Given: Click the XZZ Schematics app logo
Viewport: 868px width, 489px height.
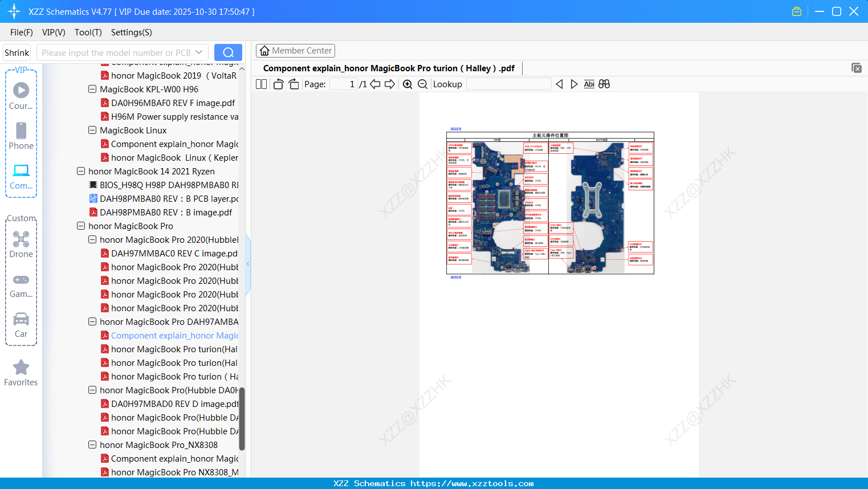Looking at the screenshot, I should (x=14, y=11).
